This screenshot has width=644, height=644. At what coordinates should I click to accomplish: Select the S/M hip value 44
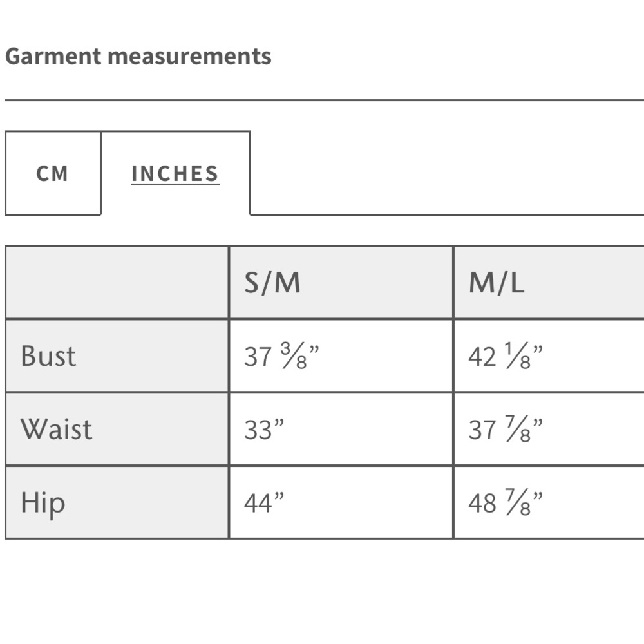point(264,503)
